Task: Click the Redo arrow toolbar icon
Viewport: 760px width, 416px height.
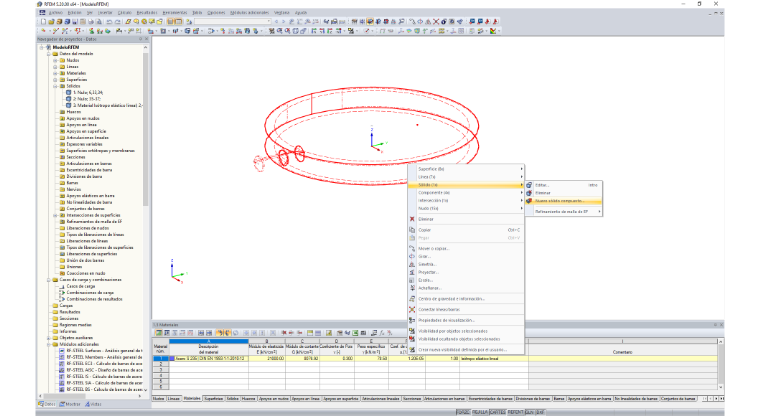Action: 117,21
